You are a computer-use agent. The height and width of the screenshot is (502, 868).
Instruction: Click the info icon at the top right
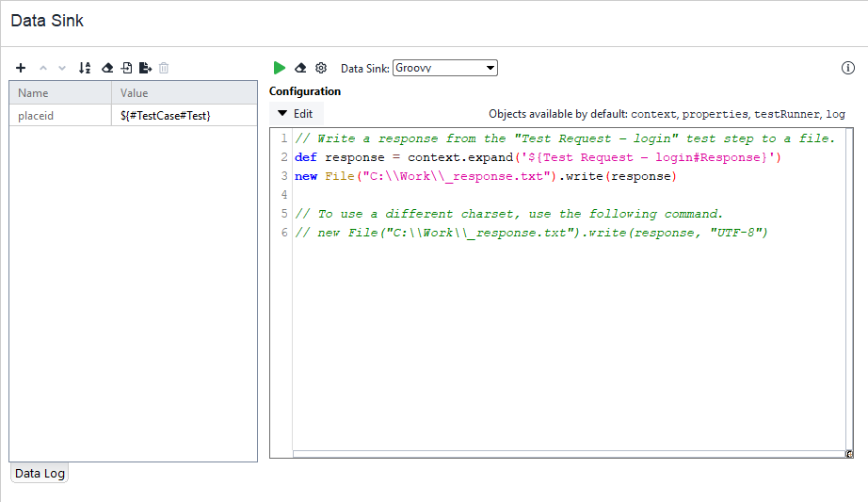(847, 68)
